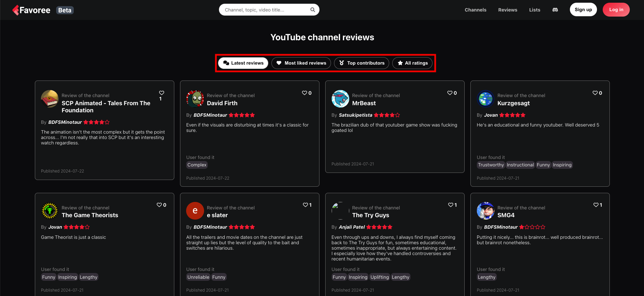644x296 pixels.
Task: Click the Funny tag on Game Theorists review
Action: pyautogui.click(x=49, y=277)
